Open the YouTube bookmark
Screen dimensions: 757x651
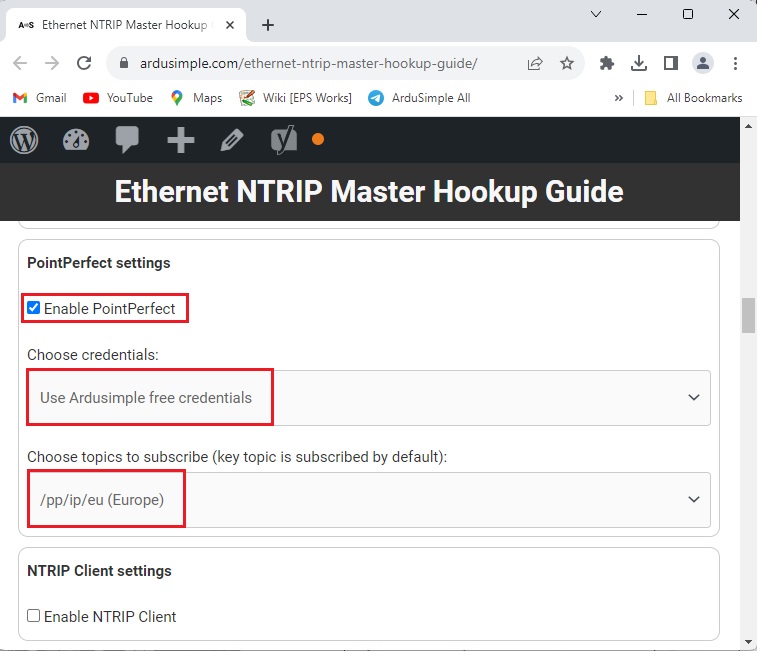[118, 98]
